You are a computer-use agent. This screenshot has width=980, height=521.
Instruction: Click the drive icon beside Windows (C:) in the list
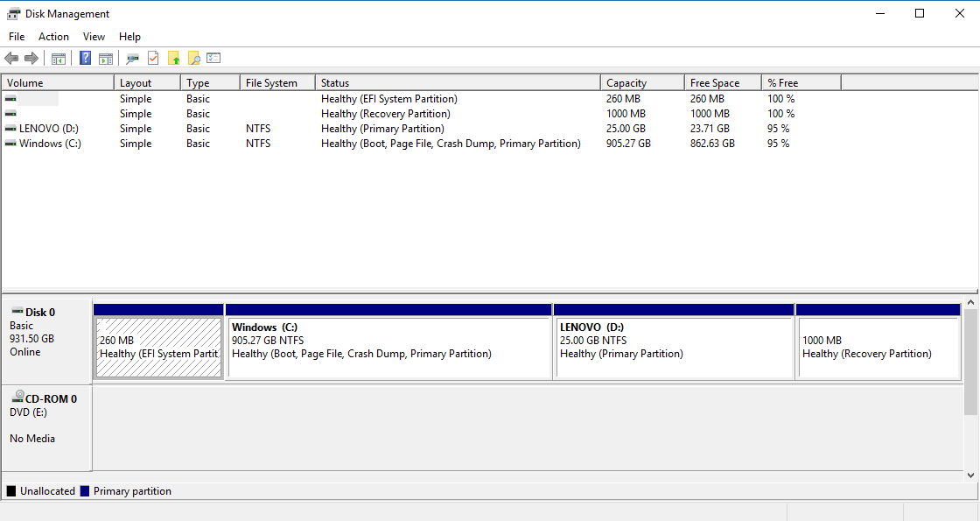point(10,144)
